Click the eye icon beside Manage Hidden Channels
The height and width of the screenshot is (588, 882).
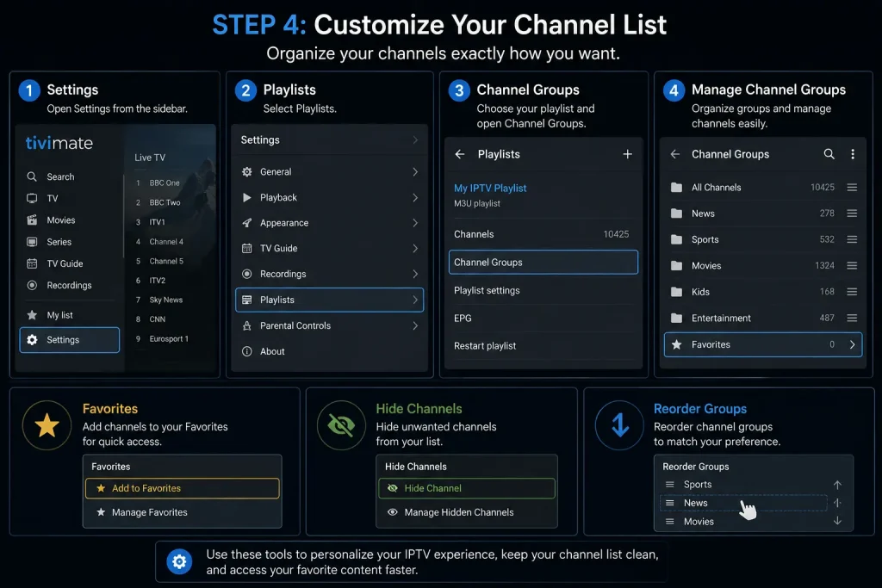393,512
